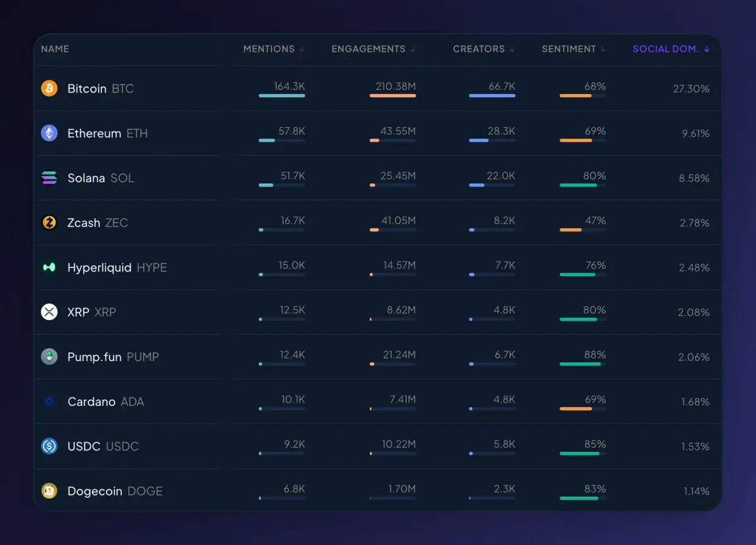
Task: Toggle Social Dom. sort direction arrow
Action: click(x=707, y=49)
